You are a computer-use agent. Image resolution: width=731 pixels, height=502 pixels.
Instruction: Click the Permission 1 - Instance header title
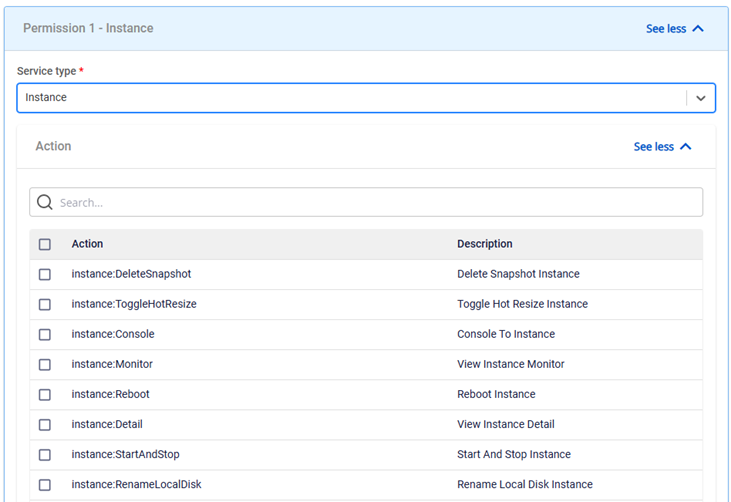tap(88, 28)
